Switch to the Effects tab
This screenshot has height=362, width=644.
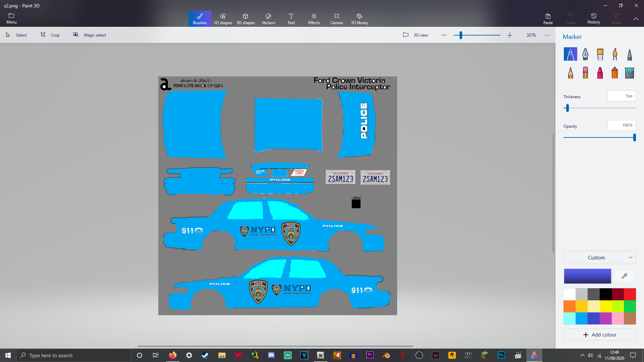click(x=314, y=19)
